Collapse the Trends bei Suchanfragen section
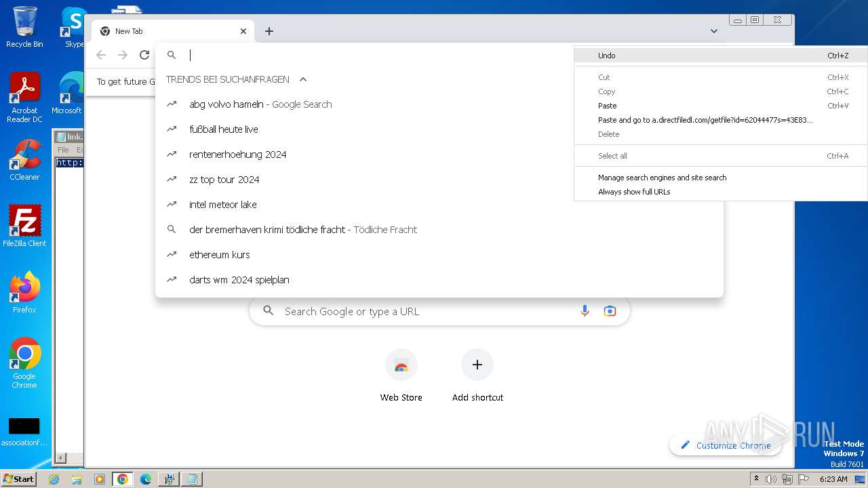The image size is (868, 488). (303, 79)
